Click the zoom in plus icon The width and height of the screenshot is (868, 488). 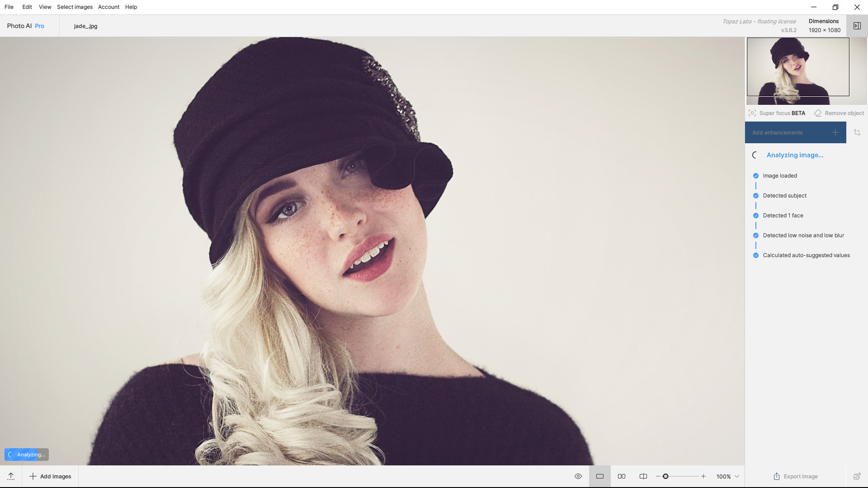click(x=703, y=476)
